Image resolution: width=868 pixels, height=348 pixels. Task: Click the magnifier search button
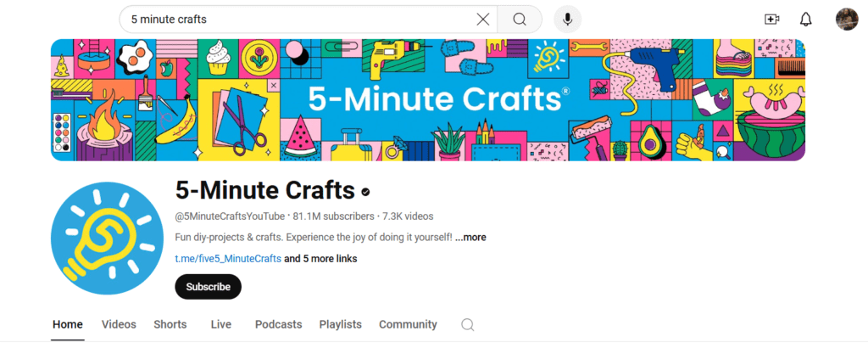(x=520, y=20)
